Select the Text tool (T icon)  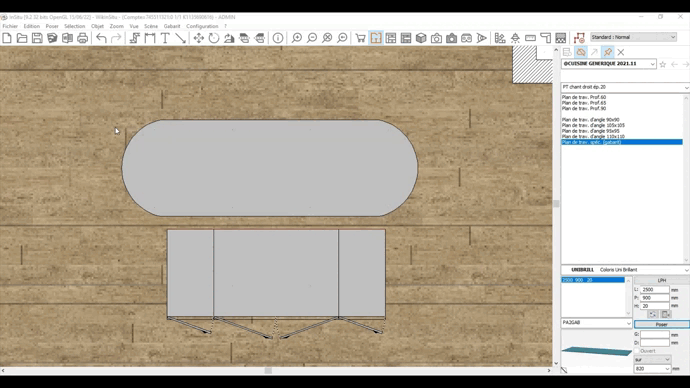tap(165, 38)
